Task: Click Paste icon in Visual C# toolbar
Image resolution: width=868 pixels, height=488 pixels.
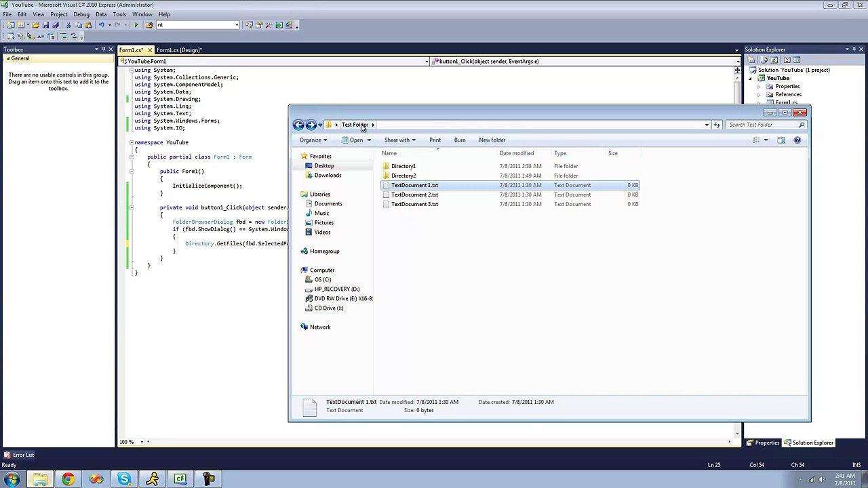Action: (x=88, y=25)
